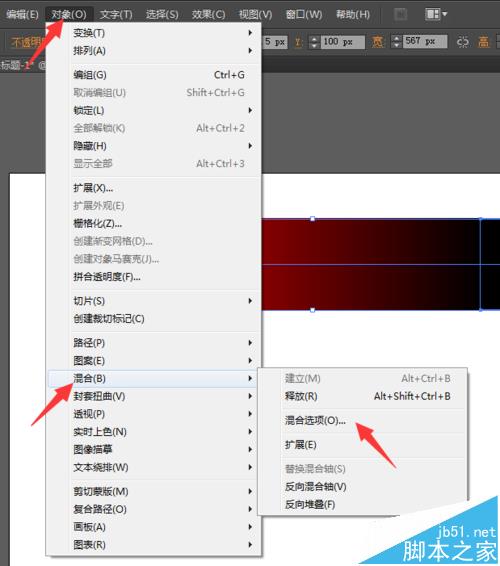Image resolution: width=500 pixels, height=566 pixels.
Task: Click the Y coordinate label link
Action: (298, 43)
